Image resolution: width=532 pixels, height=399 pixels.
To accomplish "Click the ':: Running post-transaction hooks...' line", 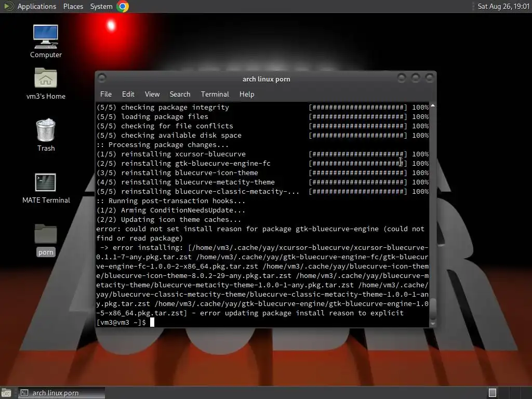I will coord(170,201).
